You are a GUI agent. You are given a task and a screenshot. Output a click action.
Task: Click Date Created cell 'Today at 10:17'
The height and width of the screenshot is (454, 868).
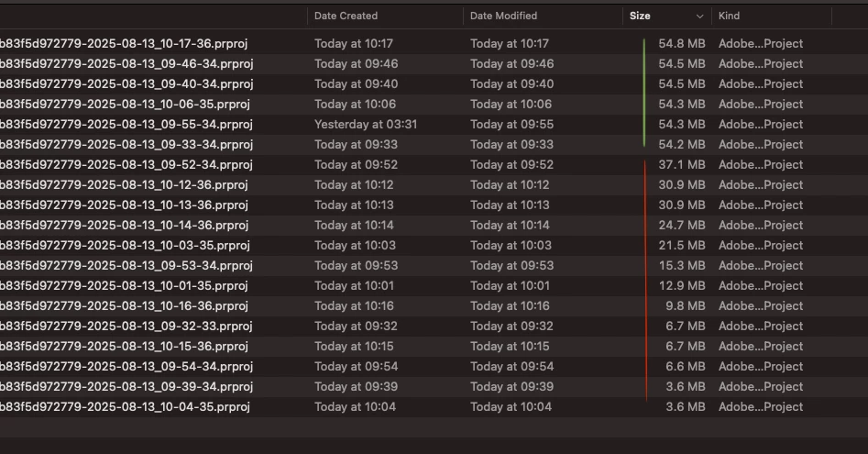coord(354,44)
